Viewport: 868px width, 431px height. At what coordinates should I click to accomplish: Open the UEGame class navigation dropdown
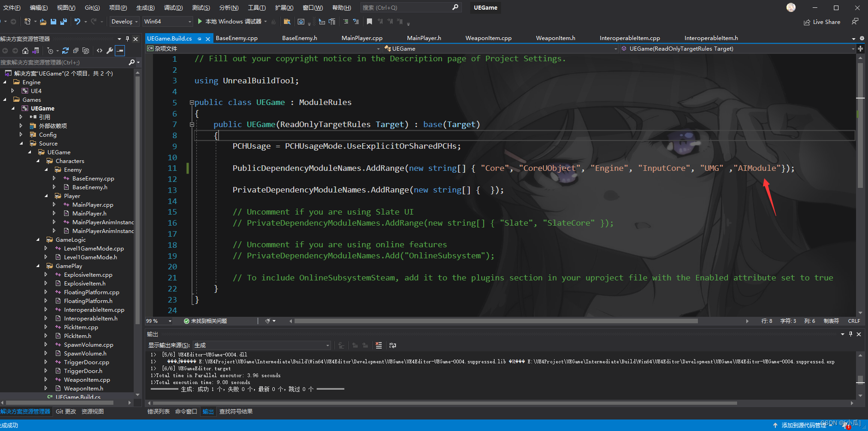[x=502, y=48]
